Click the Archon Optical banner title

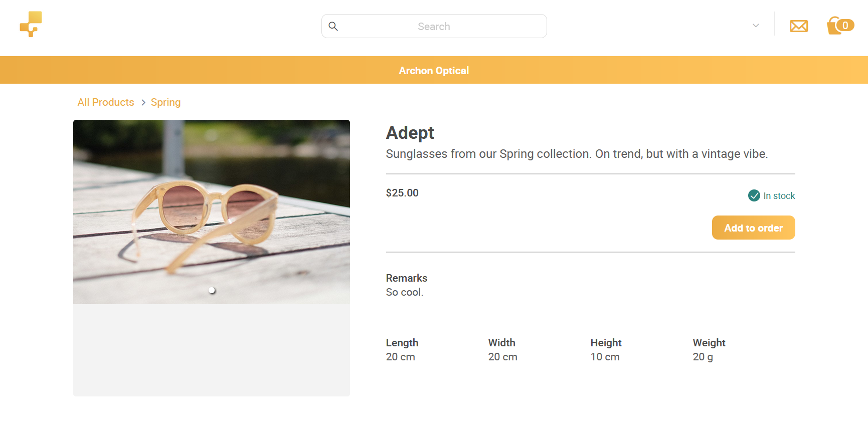tap(434, 71)
